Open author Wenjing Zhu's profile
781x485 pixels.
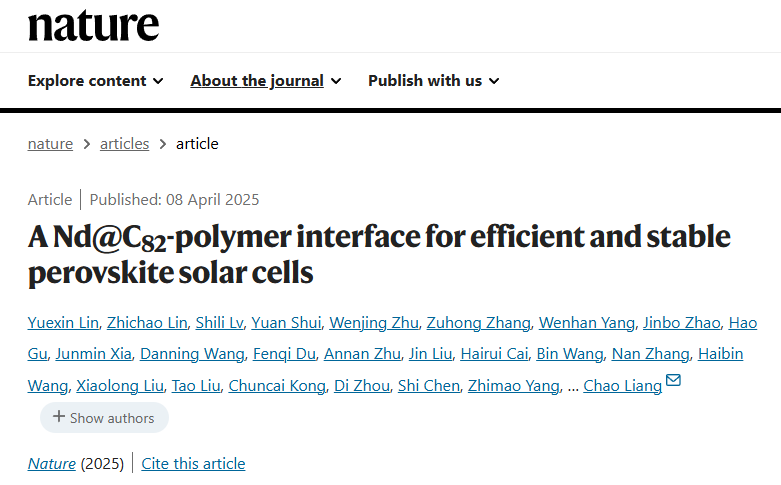374,323
